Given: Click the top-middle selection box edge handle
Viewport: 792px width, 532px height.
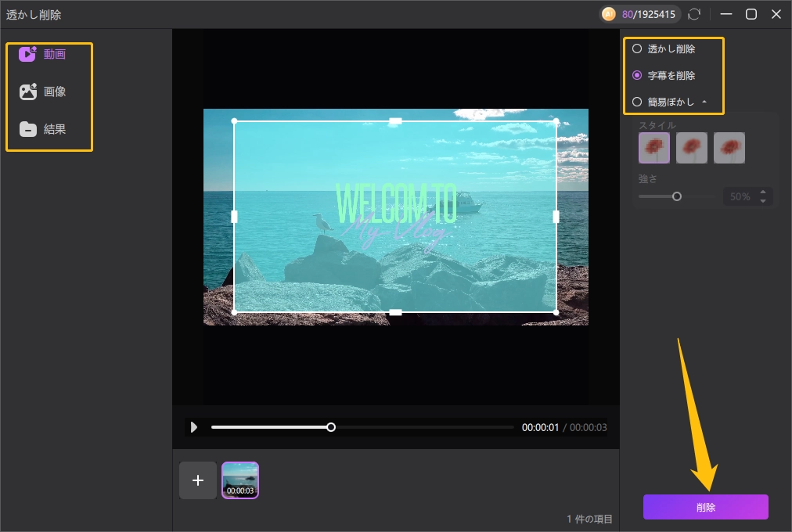Looking at the screenshot, I should [x=395, y=121].
